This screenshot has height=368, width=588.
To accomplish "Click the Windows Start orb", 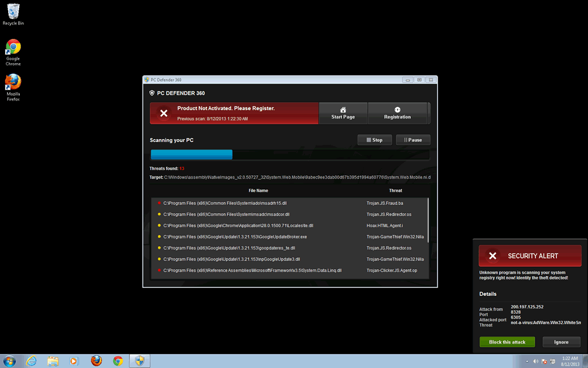I will click(9, 361).
